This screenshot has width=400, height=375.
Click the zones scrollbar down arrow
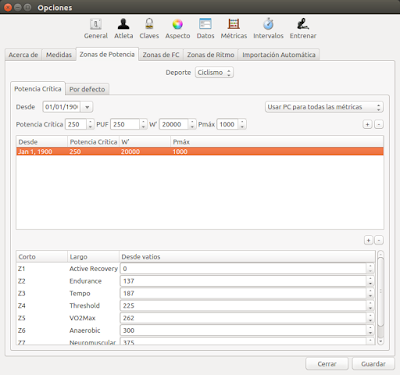point(380,341)
